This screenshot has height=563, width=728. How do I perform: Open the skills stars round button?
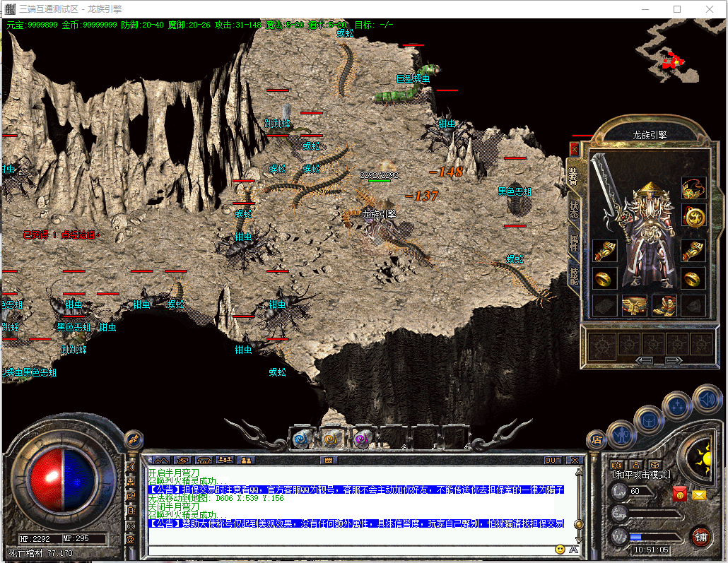pyautogui.click(x=677, y=406)
